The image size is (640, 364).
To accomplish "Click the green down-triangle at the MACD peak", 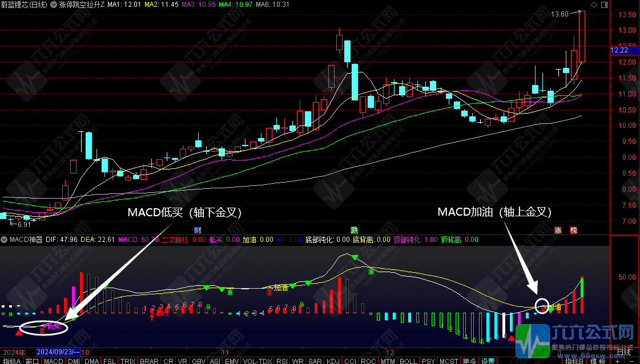I will pos(355,258).
